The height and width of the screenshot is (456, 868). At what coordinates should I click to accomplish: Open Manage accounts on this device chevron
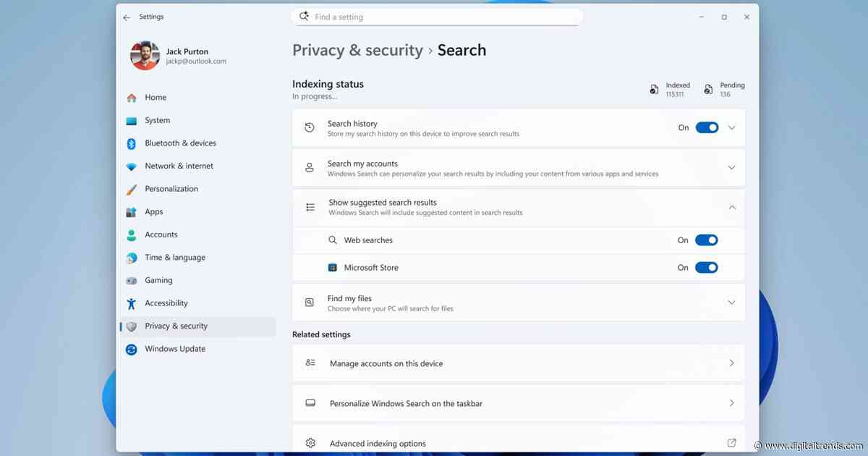731,363
